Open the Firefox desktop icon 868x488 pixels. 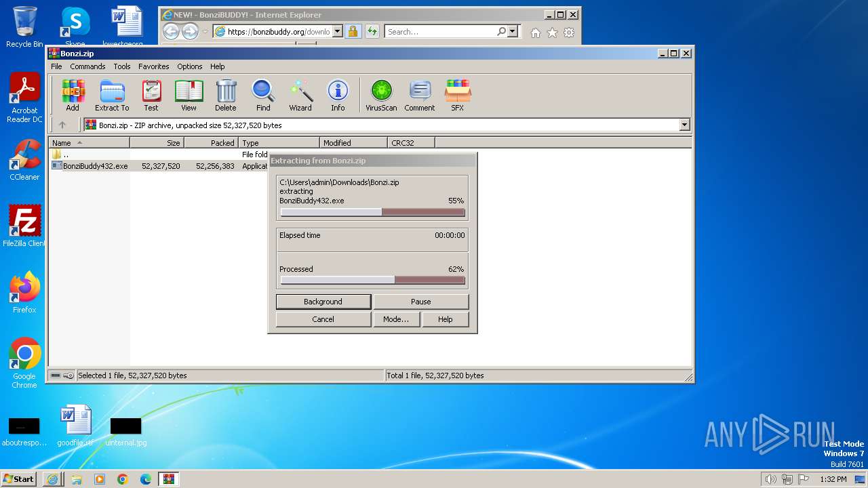click(x=24, y=292)
